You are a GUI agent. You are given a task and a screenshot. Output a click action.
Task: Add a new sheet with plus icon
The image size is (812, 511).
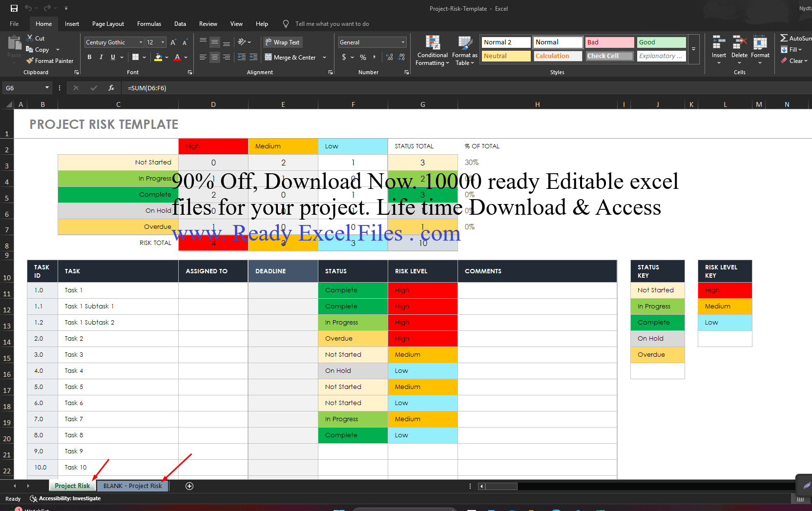pyautogui.click(x=189, y=486)
